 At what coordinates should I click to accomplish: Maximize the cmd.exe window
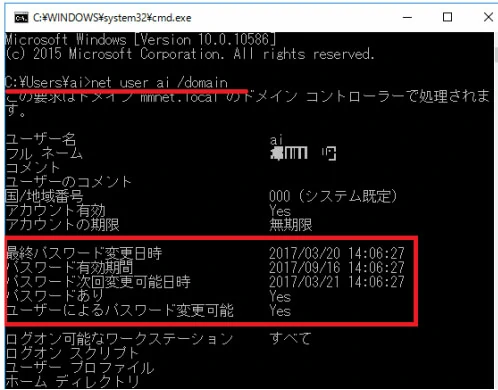point(447,17)
